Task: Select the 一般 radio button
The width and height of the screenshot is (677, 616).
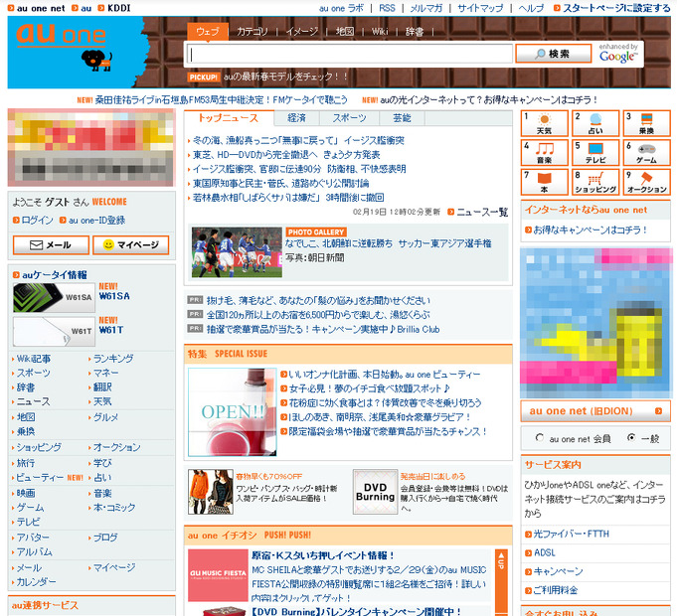Action: coord(631,438)
